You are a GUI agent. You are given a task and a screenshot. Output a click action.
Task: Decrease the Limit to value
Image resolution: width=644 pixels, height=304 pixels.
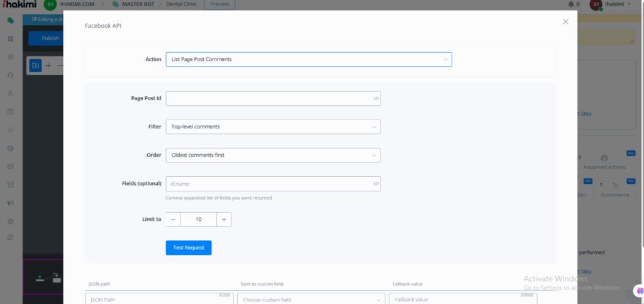[173, 219]
